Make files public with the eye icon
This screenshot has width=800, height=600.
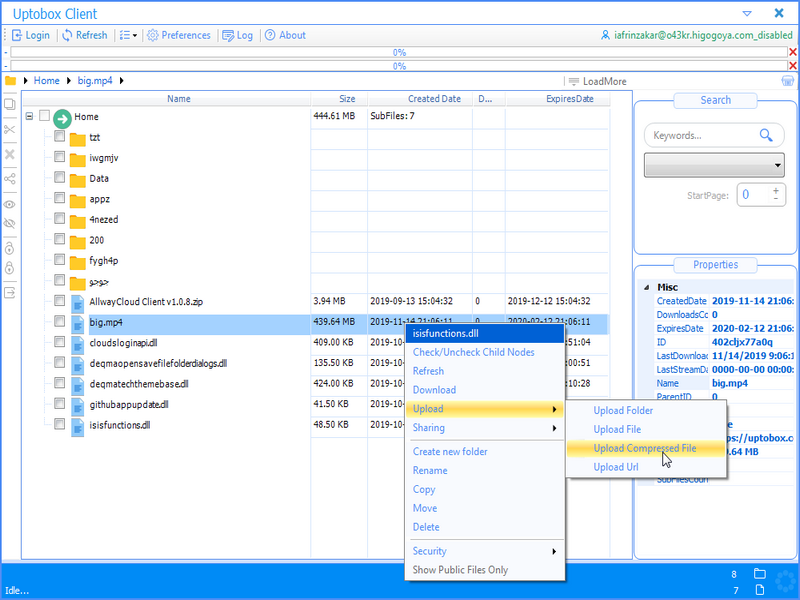click(x=10, y=204)
